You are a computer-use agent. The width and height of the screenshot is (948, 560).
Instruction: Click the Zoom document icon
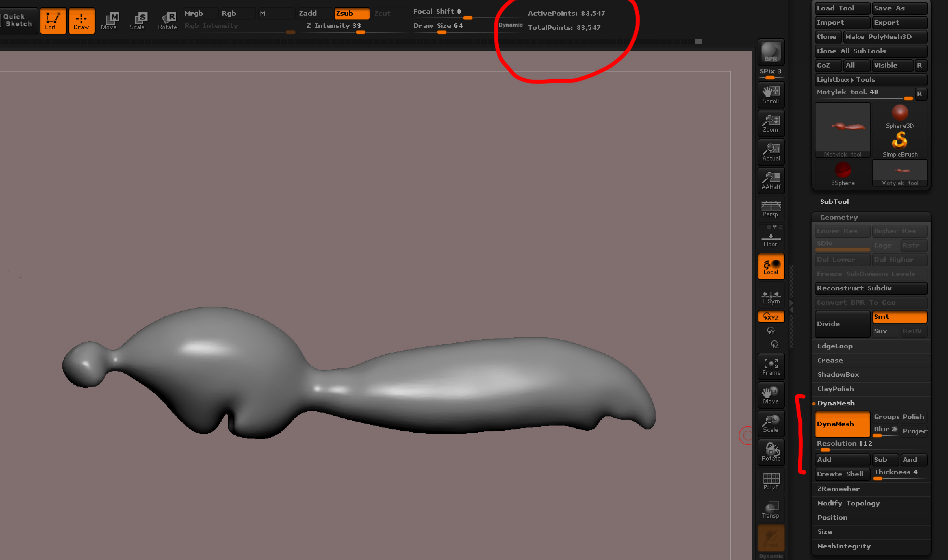(x=771, y=123)
